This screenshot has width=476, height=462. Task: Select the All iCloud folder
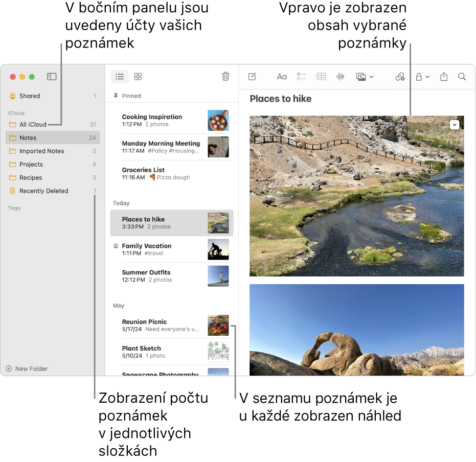click(53, 124)
